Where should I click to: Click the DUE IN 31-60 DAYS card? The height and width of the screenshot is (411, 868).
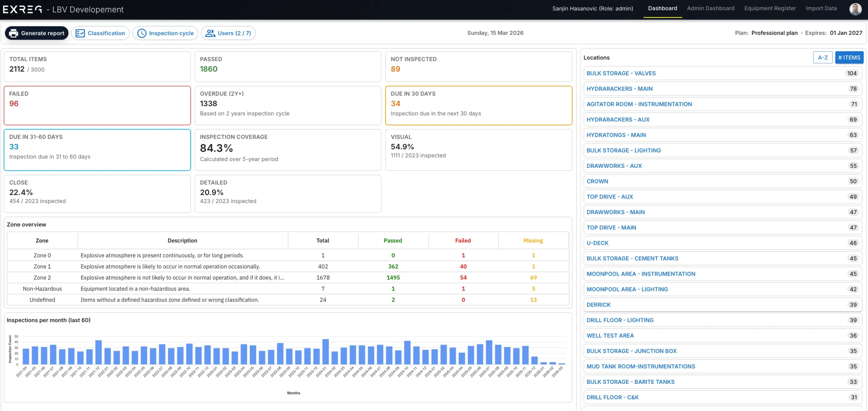[97, 150]
